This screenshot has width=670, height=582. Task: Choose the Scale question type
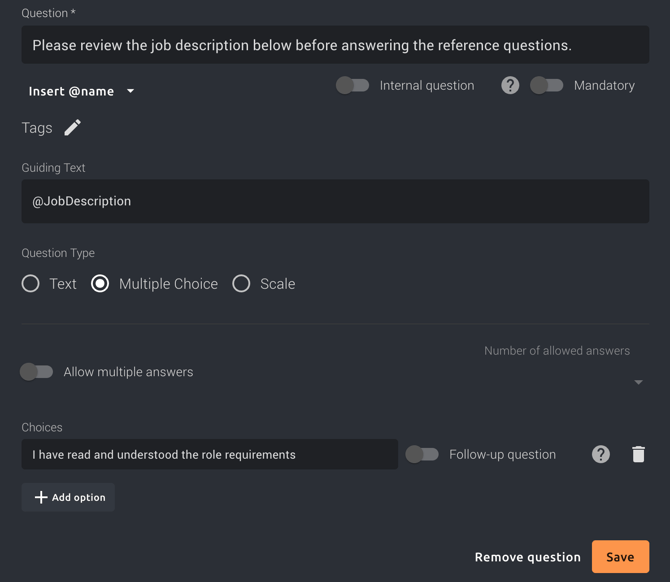tap(241, 284)
